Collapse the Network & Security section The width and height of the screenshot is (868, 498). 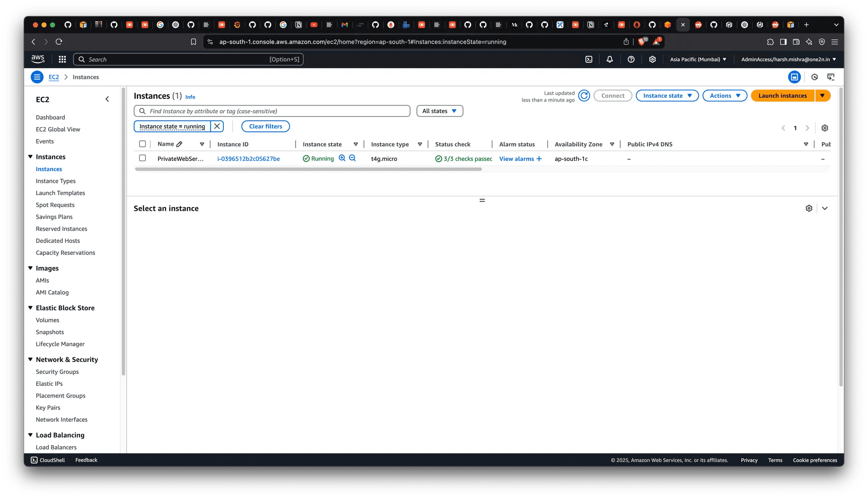coord(31,360)
